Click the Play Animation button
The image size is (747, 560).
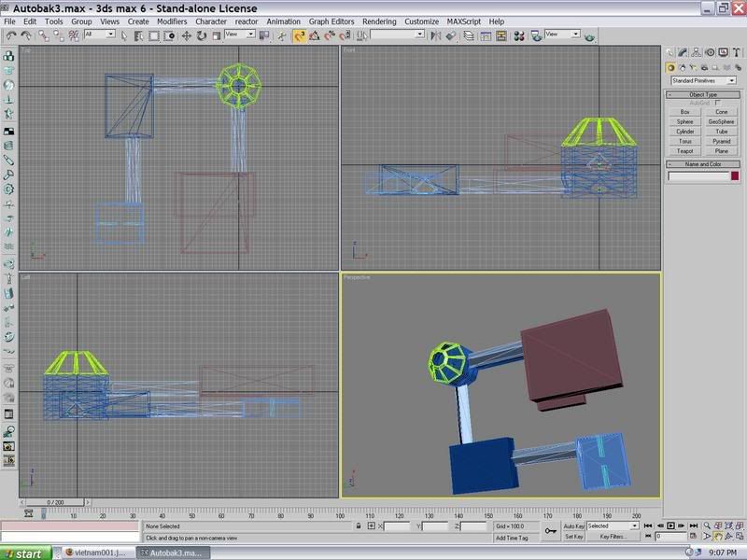pyautogui.click(x=670, y=525)
